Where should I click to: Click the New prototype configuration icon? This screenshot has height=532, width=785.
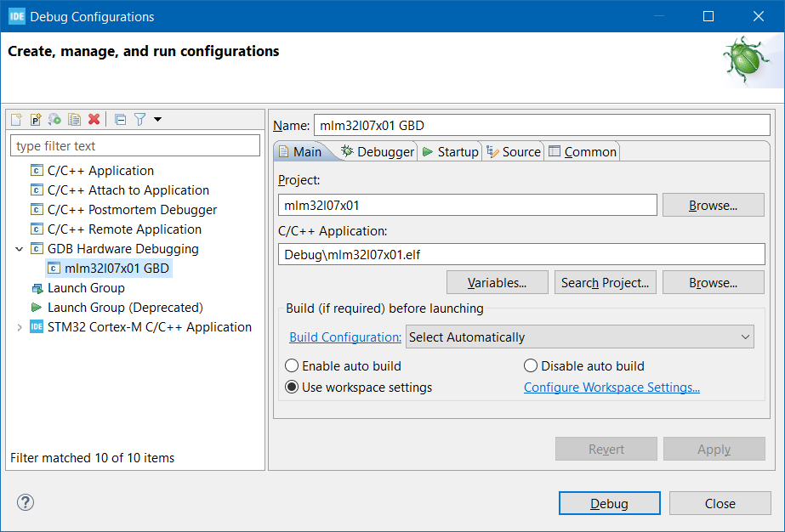coord(36,120)
